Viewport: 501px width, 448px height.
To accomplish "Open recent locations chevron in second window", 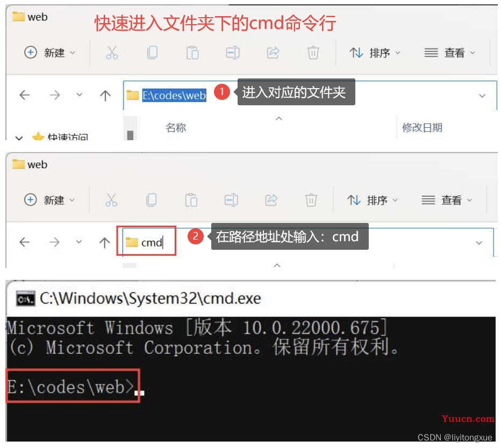I will pos(79,242).
